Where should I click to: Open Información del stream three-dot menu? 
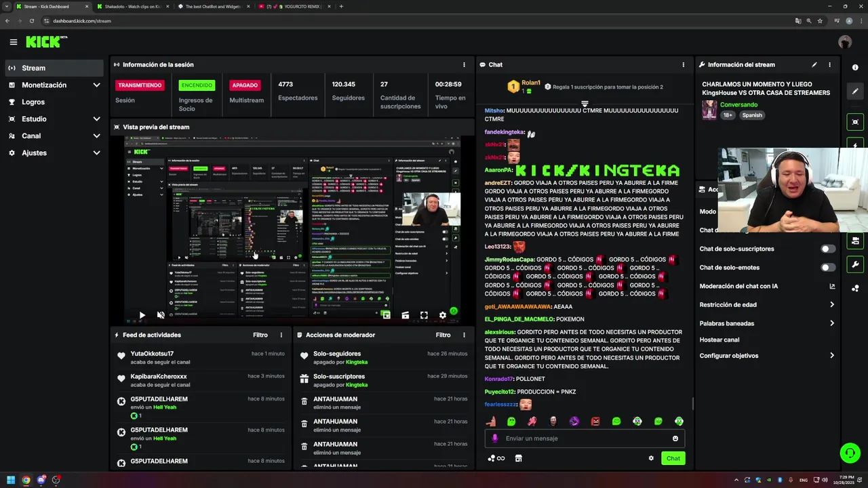click(829, 64)
